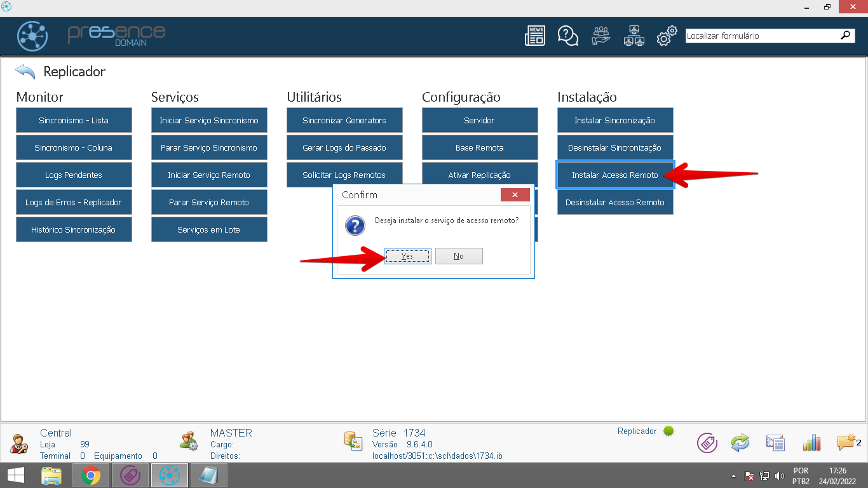Switch to Presence Domain taskbar icon

tap(170, 475)
